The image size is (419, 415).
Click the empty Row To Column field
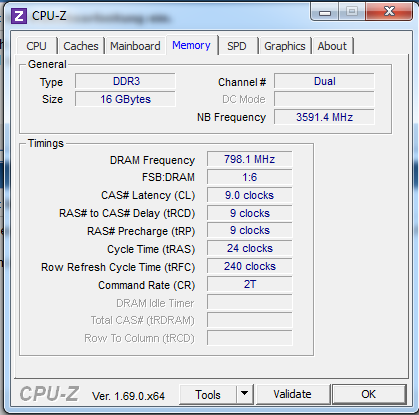tap(250, 338)
